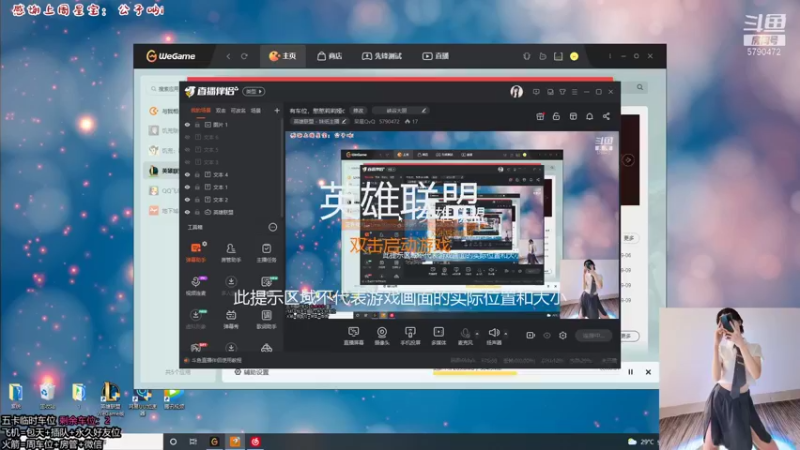800x450 pixels.
Task: Click layer list scrollbar in Douyu
Action: coord(282,166)
